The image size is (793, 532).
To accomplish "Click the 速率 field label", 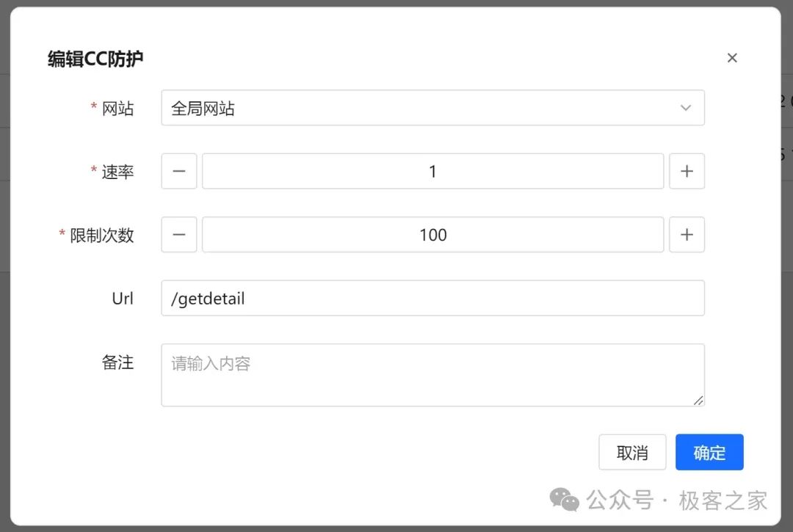I will (x=117, y=172).
